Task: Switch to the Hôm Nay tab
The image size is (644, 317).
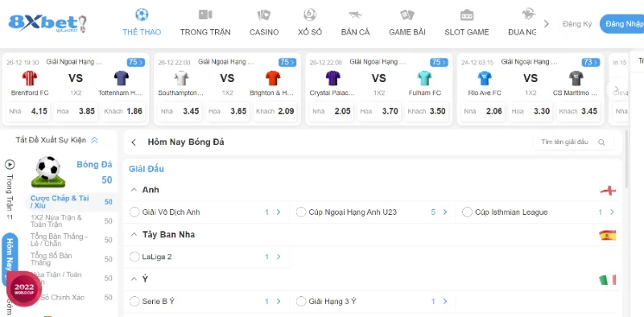Action: click(10, 260)
